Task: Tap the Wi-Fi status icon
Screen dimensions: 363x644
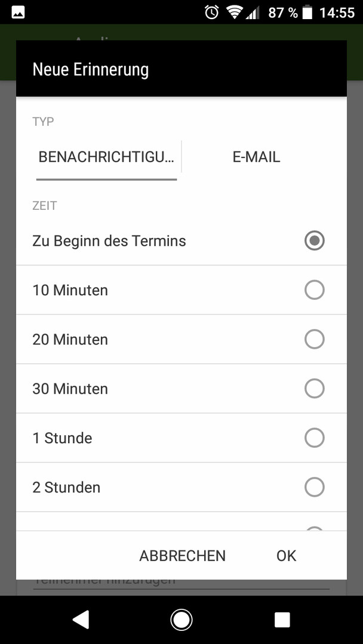Action: pyautogui.click(x=235, y=13)
